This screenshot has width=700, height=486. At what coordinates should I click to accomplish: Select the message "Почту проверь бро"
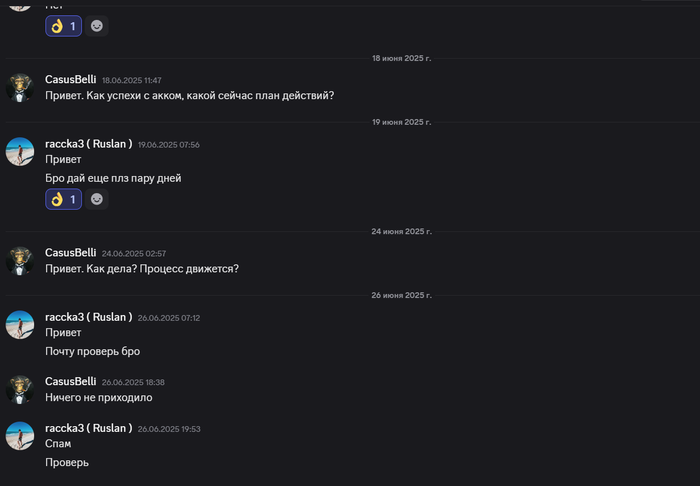(x=93, y=352)
